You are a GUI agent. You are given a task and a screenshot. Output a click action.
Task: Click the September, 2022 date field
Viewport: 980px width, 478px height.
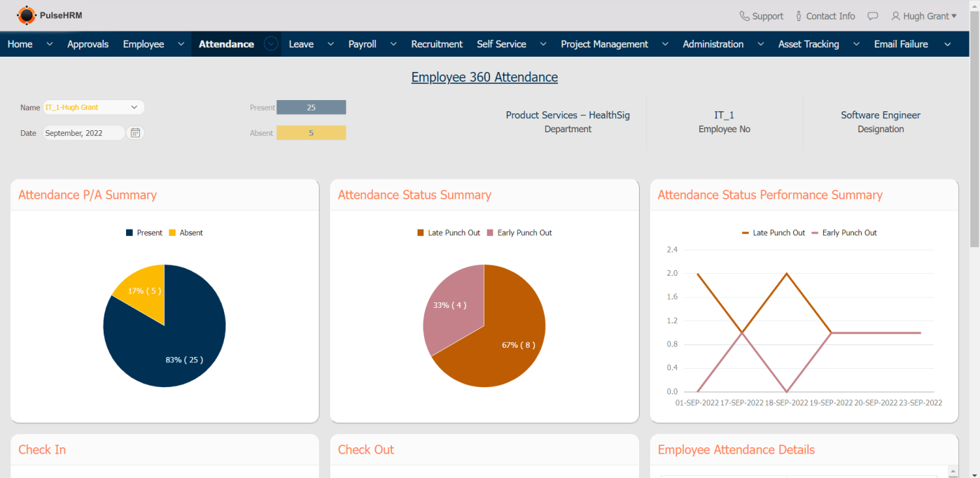pyautogui.click(x=83, y=133)
